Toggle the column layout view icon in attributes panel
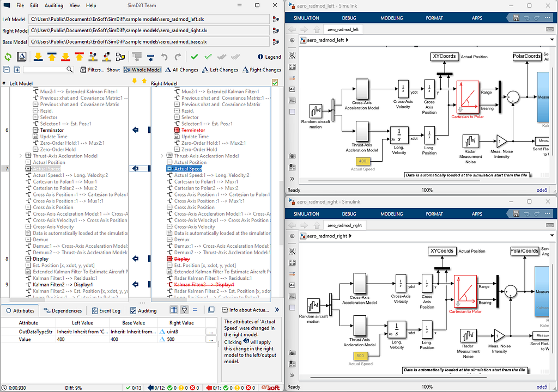This screenshot has height=392, width=558. pos(174,310)
